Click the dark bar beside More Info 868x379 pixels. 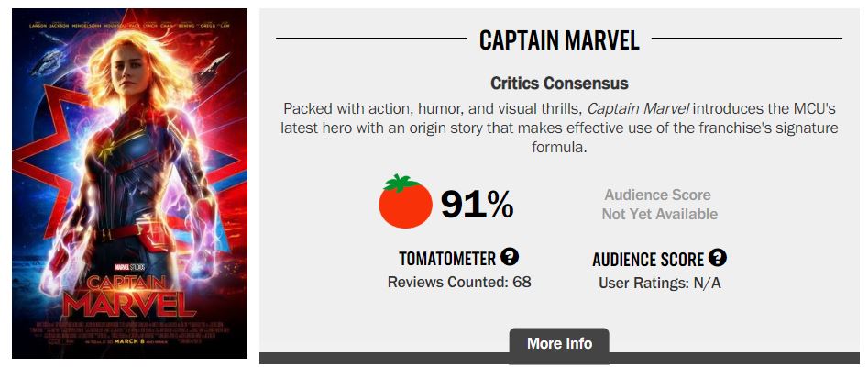(x=733, y=358)
